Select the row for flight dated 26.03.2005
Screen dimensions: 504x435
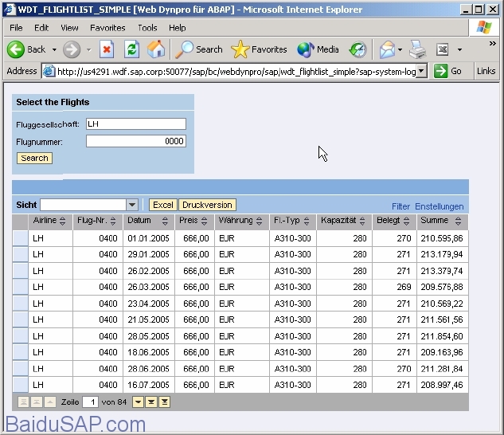20,287
